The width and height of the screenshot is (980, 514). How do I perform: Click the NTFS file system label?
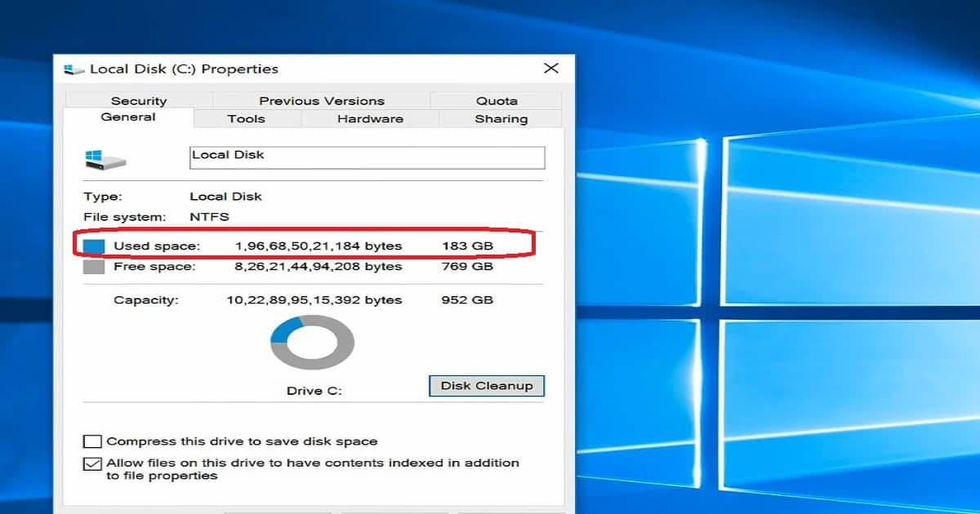tap(207, 217)
